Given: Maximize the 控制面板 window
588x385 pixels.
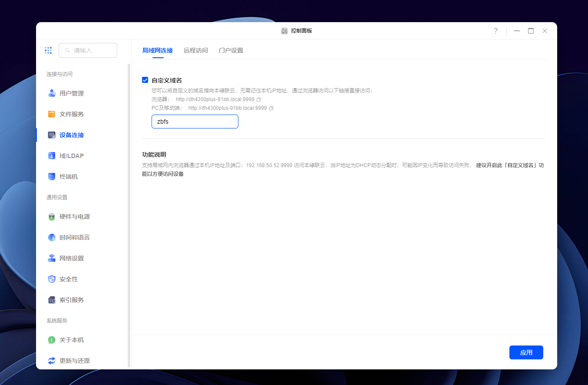Looking at the screenshot, I should point(531,31).
